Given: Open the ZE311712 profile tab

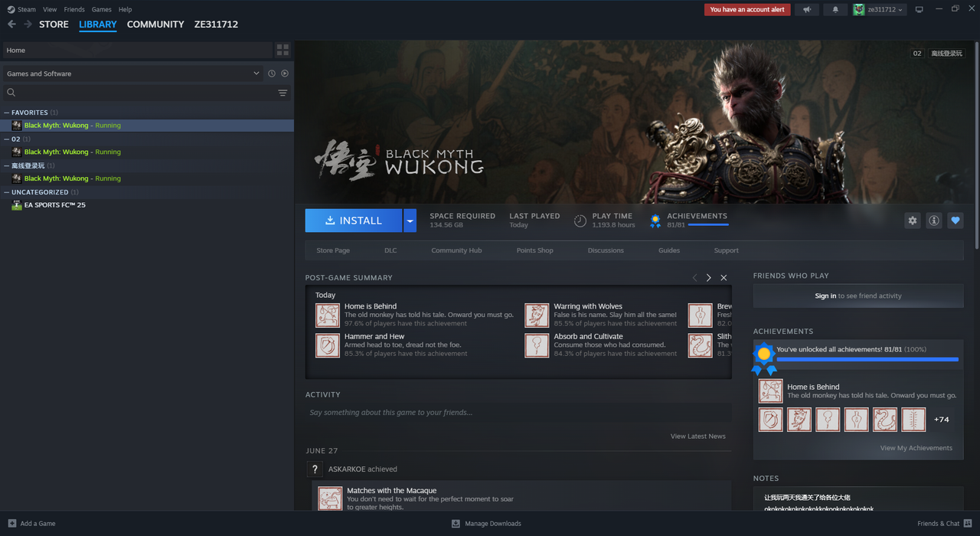Looking at the screenshot, I should tap(216, 25).
